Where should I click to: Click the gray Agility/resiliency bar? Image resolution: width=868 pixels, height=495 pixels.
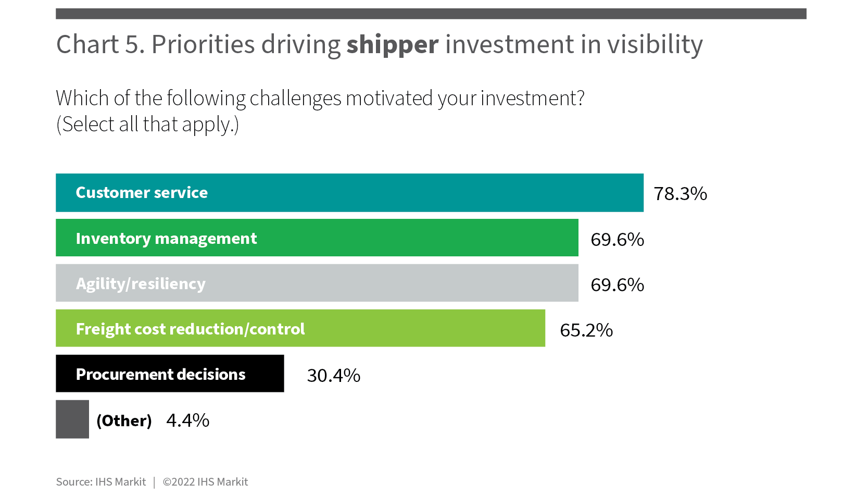(x=317, y=283)
